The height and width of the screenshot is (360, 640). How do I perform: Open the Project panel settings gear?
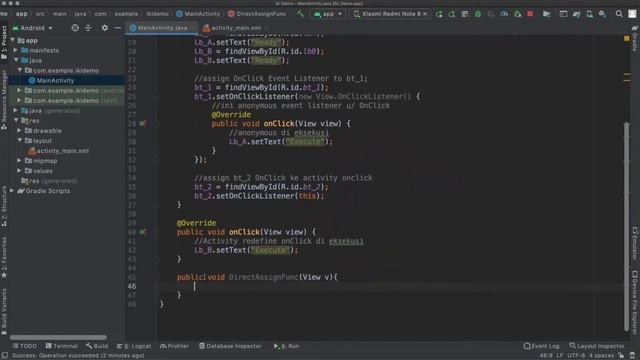tap(105, 28)
